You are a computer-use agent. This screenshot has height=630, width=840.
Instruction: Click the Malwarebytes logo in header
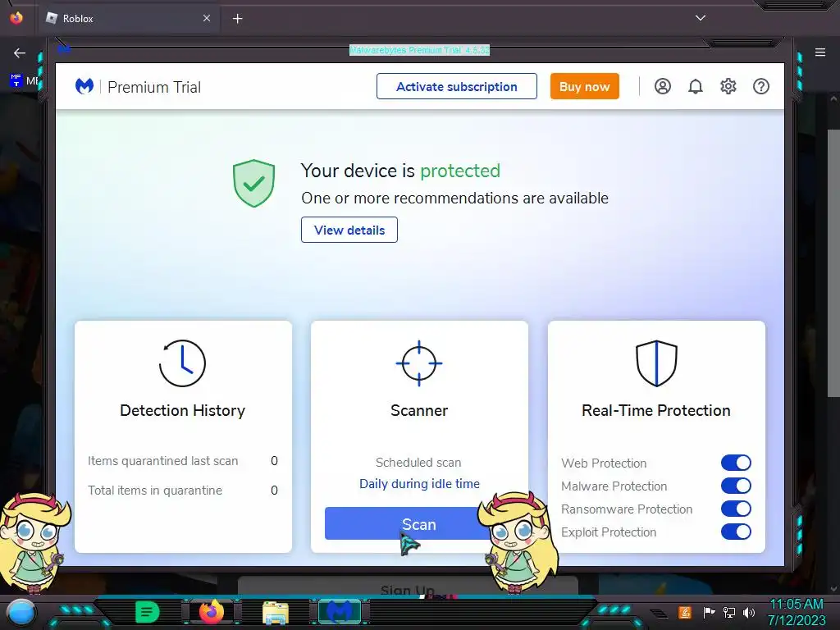coord(84,86)
